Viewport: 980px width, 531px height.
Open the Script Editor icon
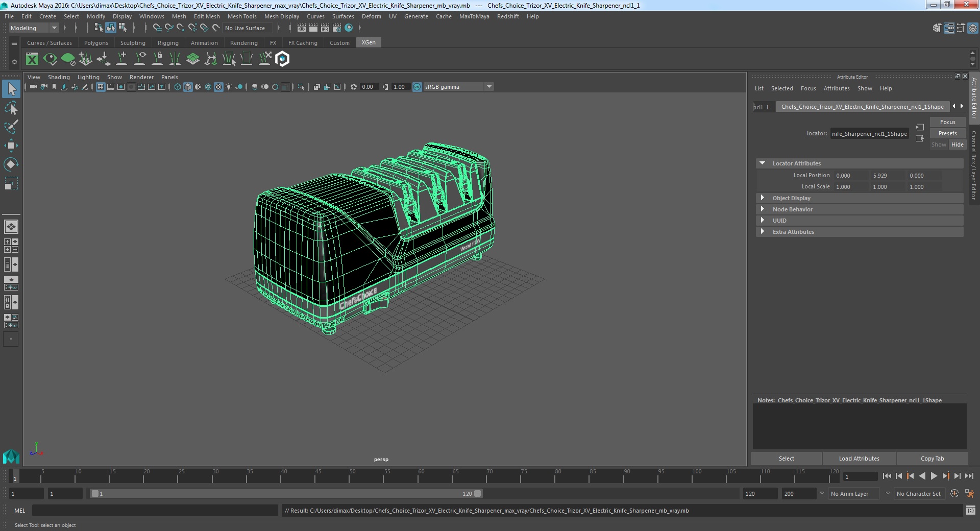(x=970, y=511)
